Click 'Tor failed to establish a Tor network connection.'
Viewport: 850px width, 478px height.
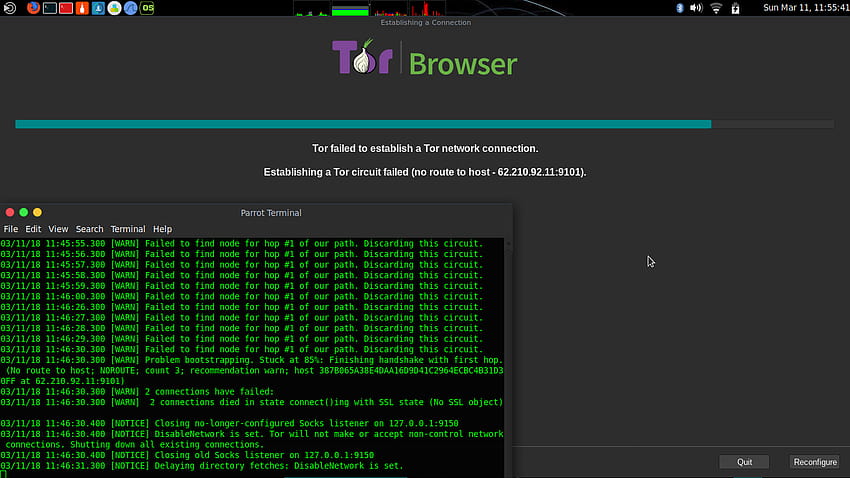425,148
